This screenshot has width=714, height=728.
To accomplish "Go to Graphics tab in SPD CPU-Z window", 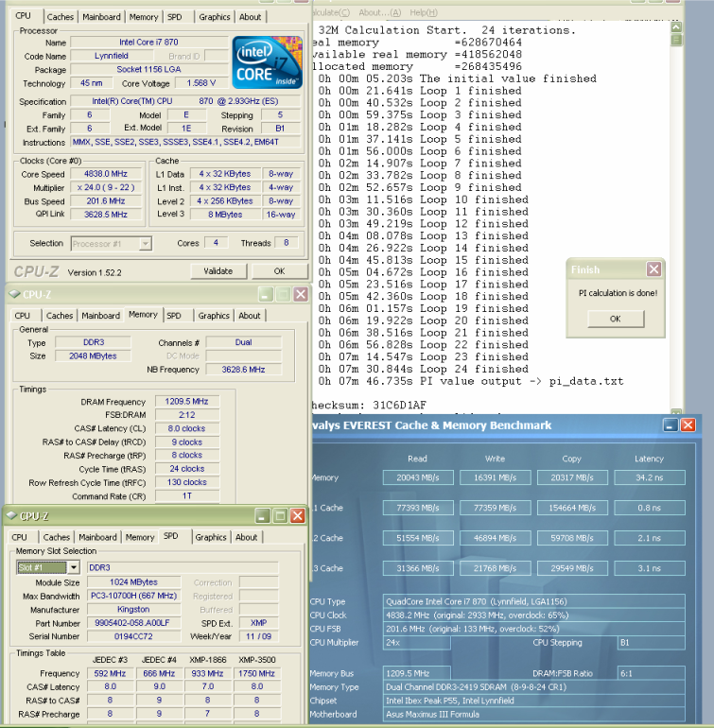I will [x=211, y=537].
